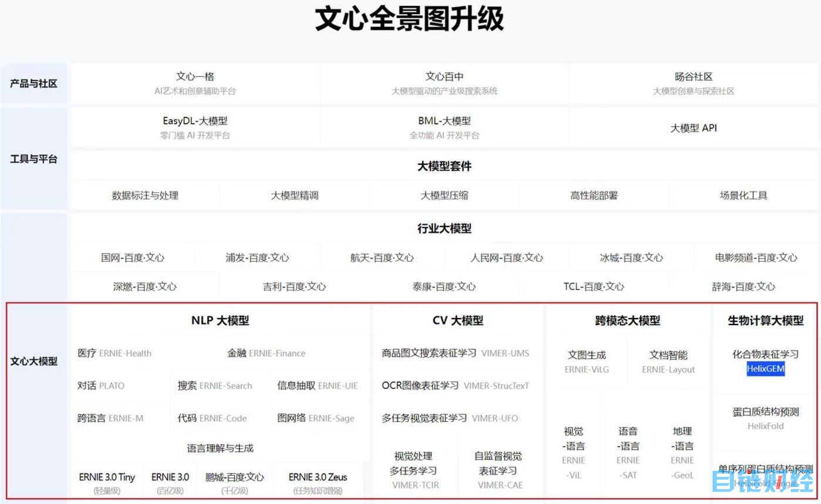Click 信息抽取 ERNIE-UIE model

[x=317, y=385]
